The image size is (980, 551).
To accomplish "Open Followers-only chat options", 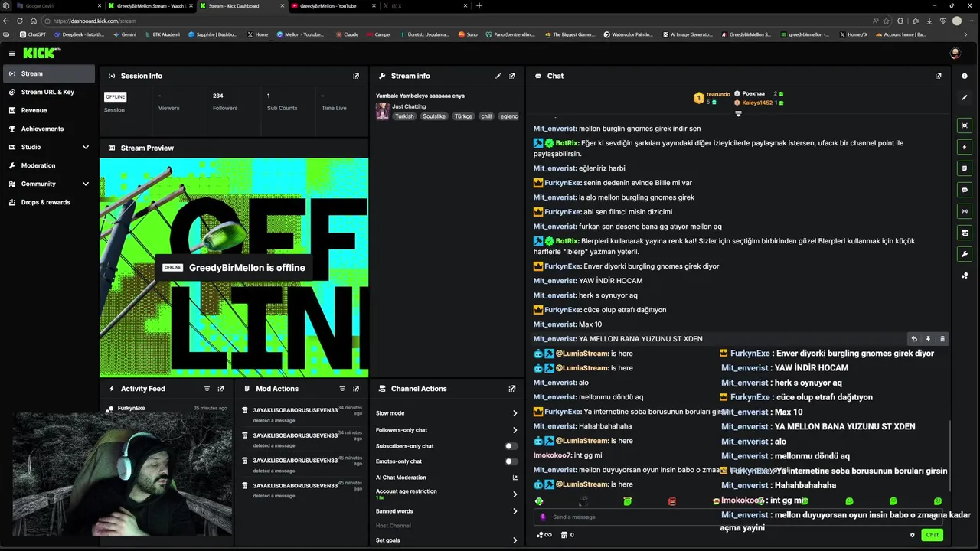I will (446, 430).
